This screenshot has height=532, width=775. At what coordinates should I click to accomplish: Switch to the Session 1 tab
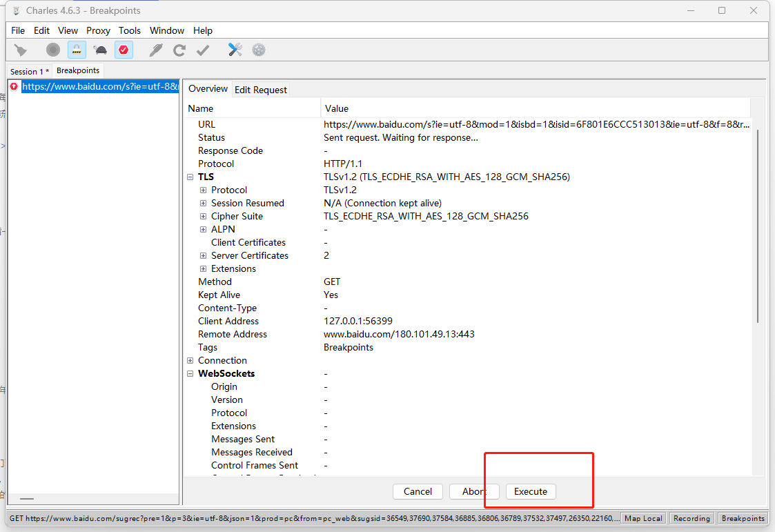[29, 71]
